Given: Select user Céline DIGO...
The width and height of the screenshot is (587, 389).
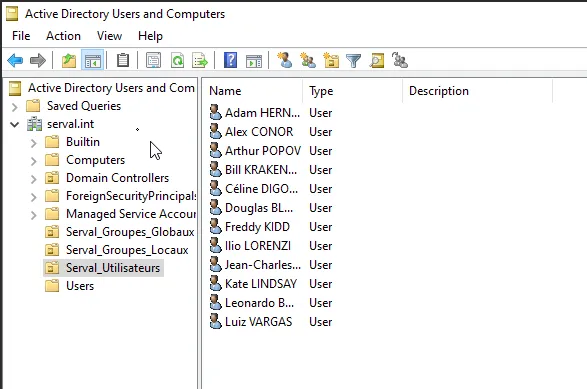Looking at the screenshot, I should pos(261,189).
